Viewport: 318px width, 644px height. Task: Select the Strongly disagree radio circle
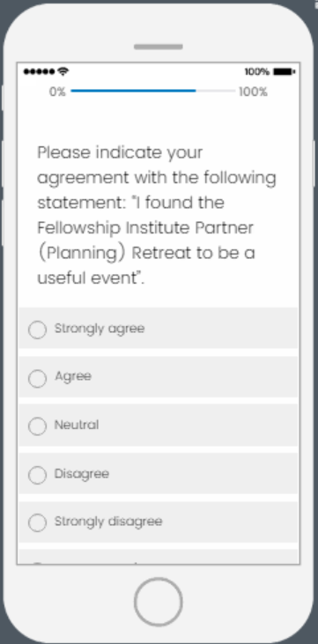(x=37, y=522)
